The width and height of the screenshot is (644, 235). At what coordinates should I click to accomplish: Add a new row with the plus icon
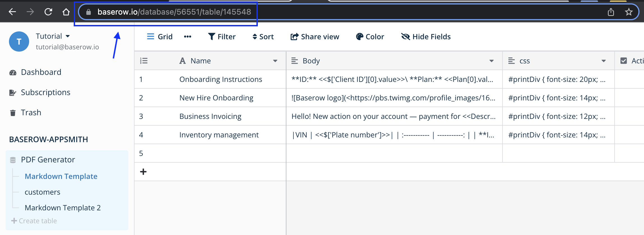(x=143, y=172)
